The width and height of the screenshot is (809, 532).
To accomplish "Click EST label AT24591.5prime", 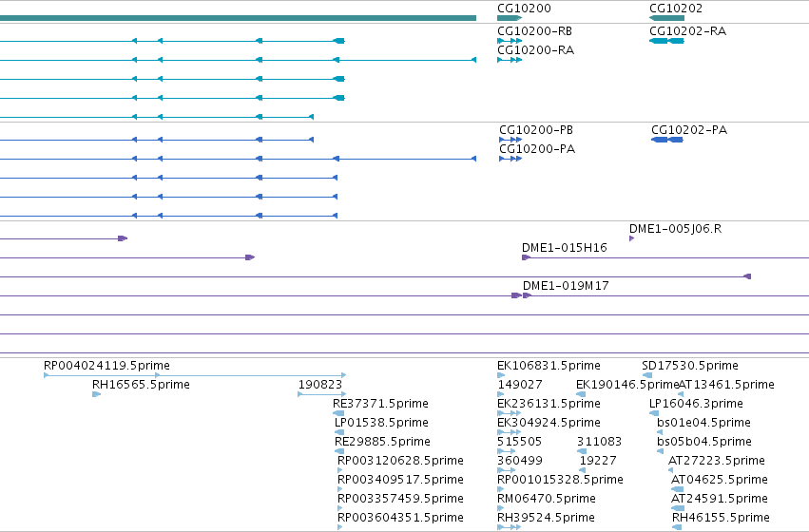I will 720,499.
